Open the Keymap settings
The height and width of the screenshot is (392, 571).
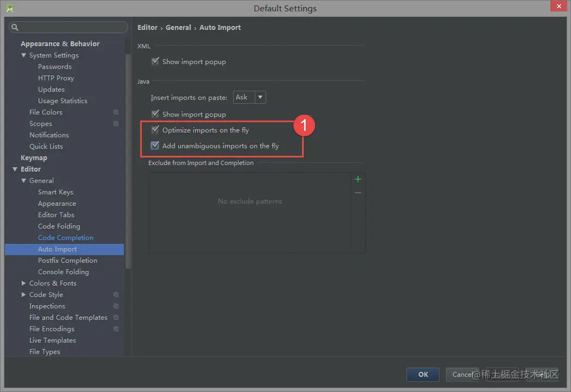34,158
